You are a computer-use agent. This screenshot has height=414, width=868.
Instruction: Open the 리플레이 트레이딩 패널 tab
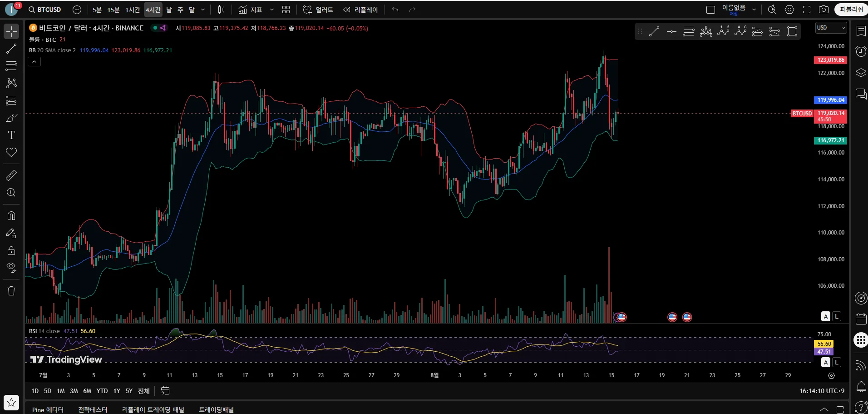pos(153,409)
